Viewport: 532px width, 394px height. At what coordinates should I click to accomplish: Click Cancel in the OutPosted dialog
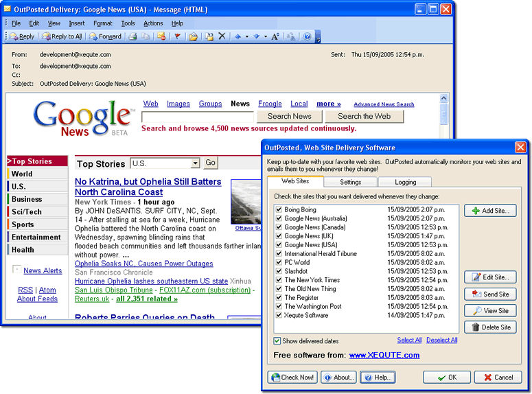(x=498, y=378)
